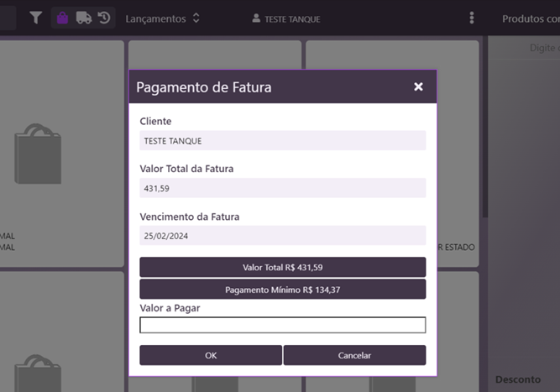Expand the Lançamentos dropdown

(162, 18)
